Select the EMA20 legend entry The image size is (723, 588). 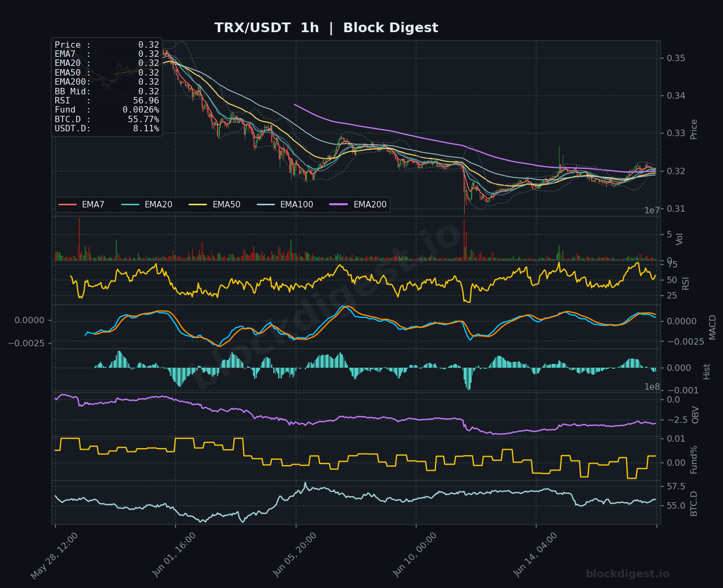coord(146,205)
